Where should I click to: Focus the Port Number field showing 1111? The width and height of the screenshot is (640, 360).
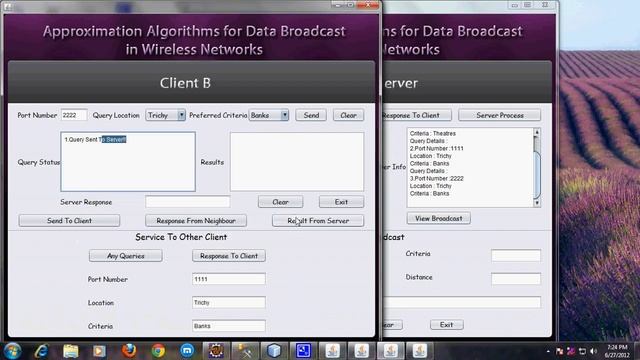pos(229,279)
